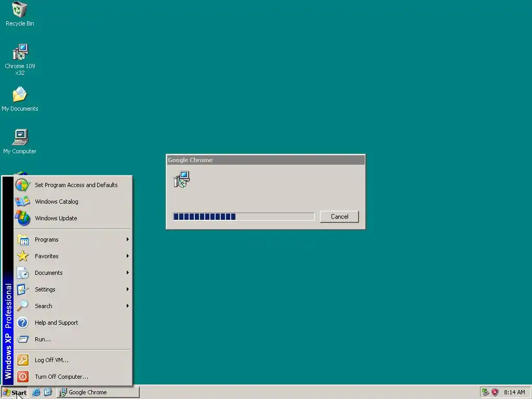The width and height of the screenshot is (532, 399).
Task: Click the Search magnifier icon
Action: tap(23, 306)
